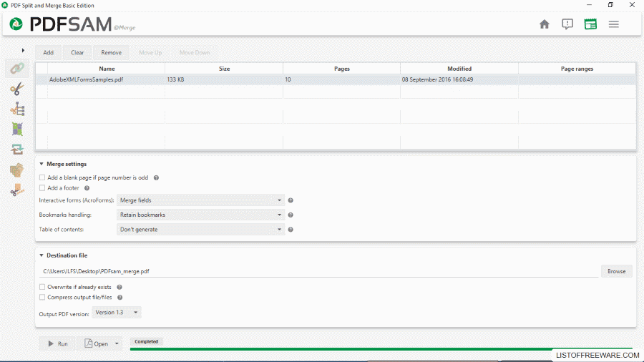Show help for Compress output file
644x362 pixels.
pyautogui.click(x=120, y=298)
